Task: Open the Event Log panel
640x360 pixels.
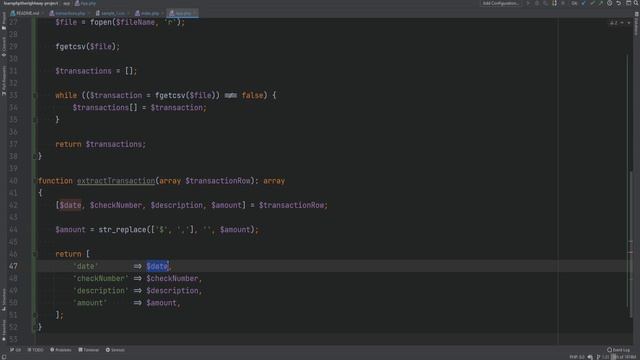Action: click(x=618, y=350)
